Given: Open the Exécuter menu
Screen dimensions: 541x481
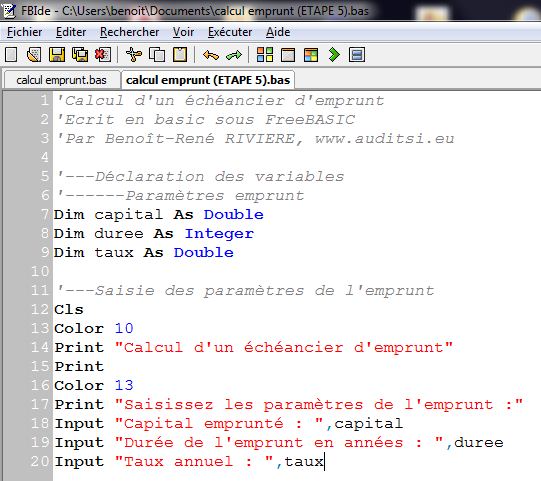Looking at the screenshot, I should click(230, 32).
